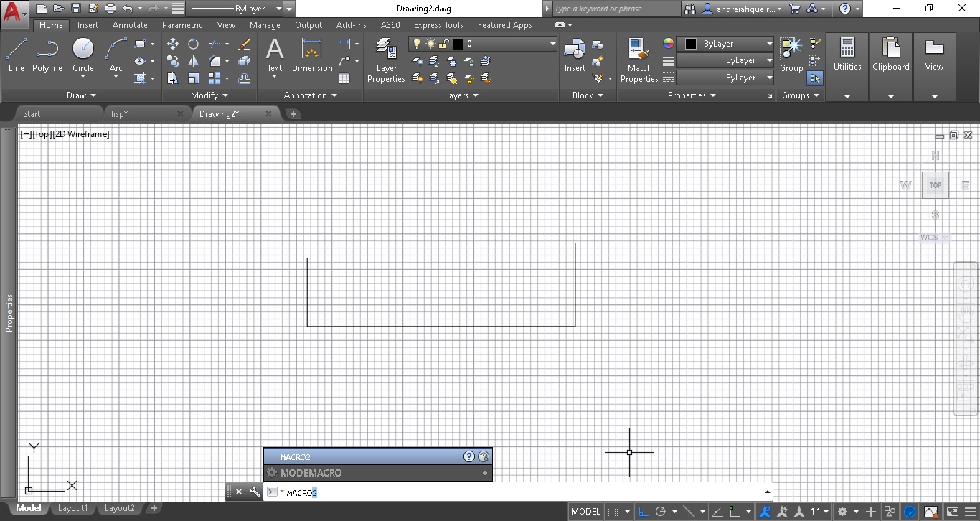Screen dimensions: 980x521
Task: Click the Undo arrow
Action: pyautogui.click(x=128, y=9)
